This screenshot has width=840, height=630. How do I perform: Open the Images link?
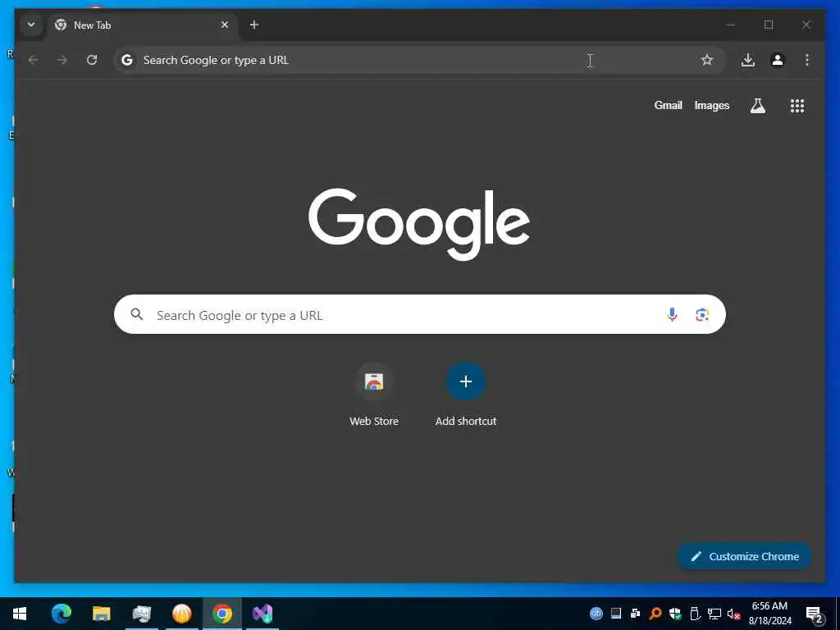click(711, 106)
